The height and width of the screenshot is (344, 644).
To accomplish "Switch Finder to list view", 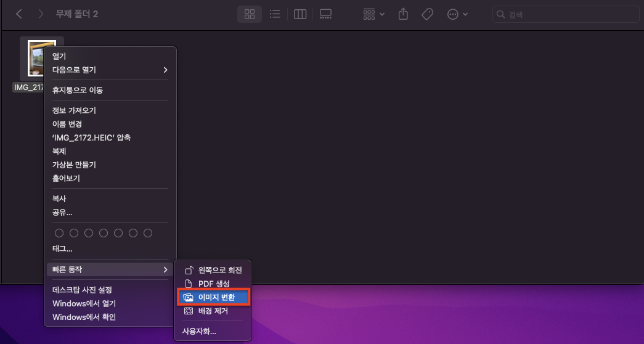I will pos(275,14).
